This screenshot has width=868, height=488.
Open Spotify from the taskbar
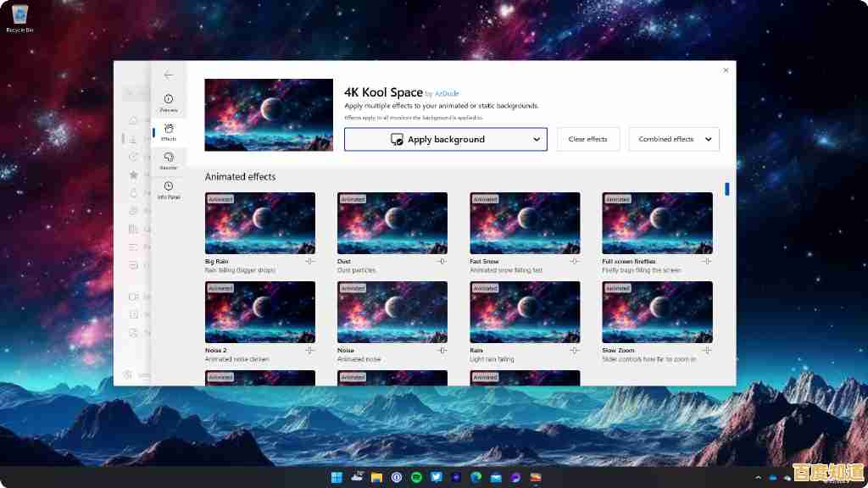(416, 478)
